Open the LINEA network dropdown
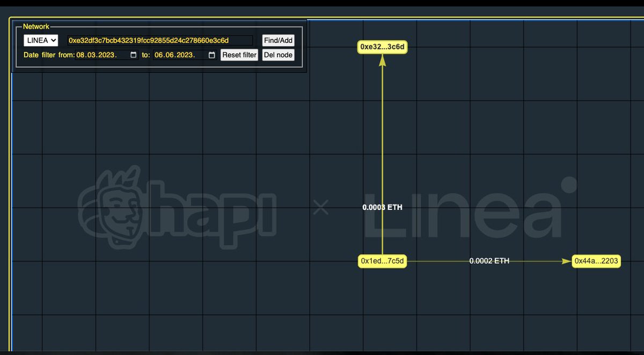Image resolution: width=644 pixels, height=355 pixels. tap(41, 40)
